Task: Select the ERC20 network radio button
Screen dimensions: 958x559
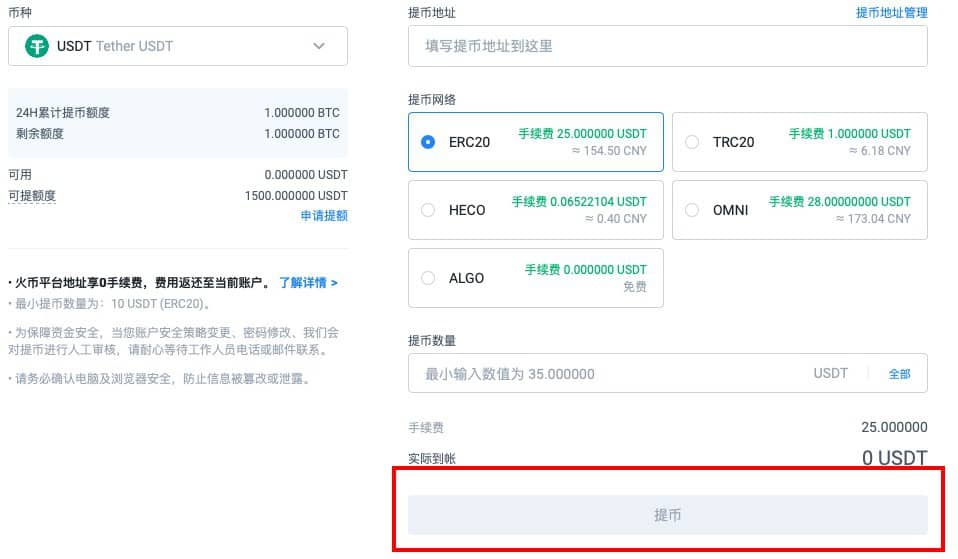Action: tap(428, 142)
